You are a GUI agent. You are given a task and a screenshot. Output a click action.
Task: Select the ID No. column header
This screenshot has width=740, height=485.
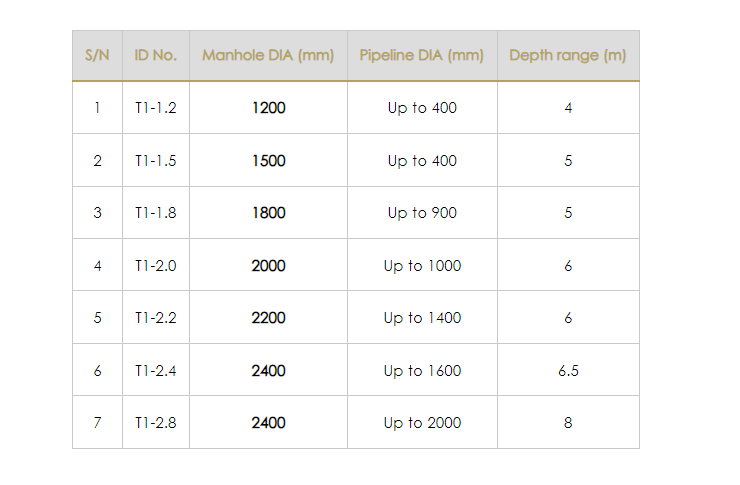pyautogui.click(x=155, y=55)
